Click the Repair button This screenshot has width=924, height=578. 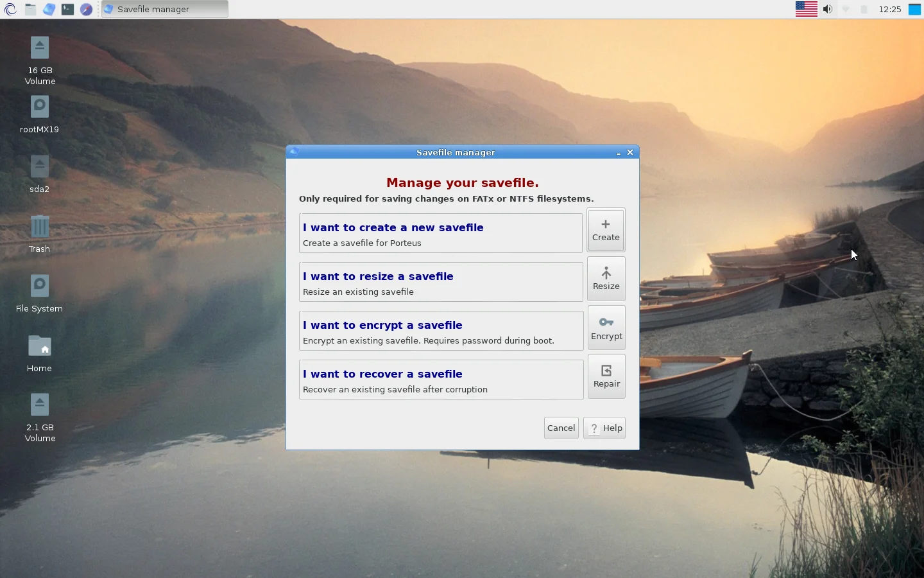coord(606,376)
